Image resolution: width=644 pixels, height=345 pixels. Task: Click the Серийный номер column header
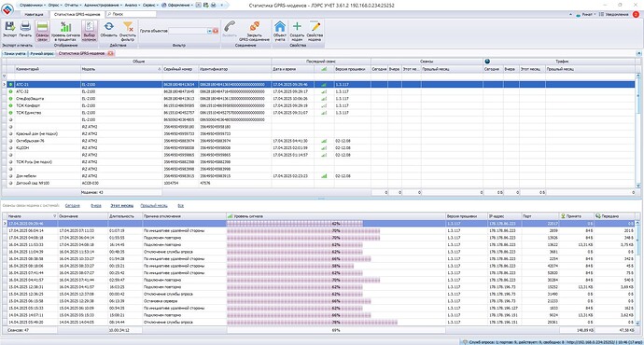click(180, 69)
